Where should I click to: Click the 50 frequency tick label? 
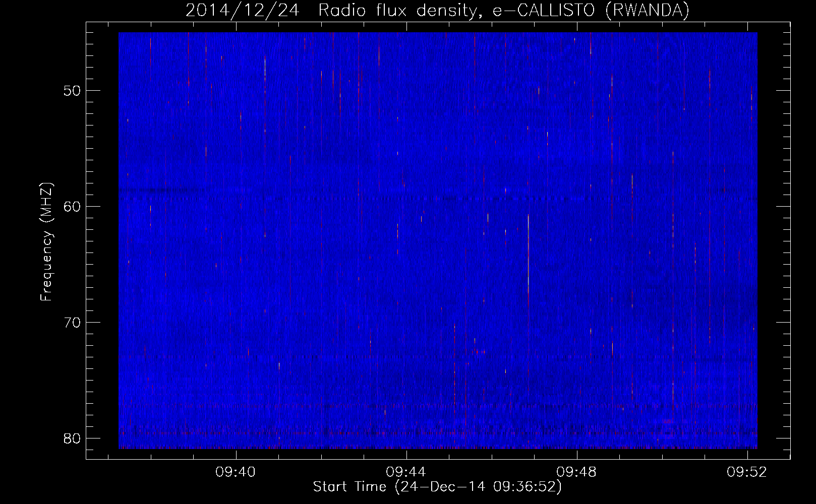pyautogui.click(x=72, y=91)
